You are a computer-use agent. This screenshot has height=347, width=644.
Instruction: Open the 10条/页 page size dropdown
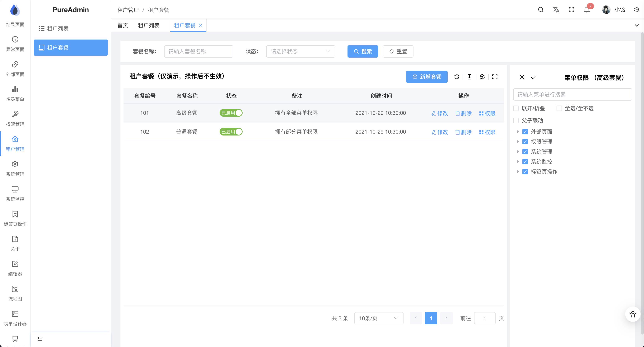click(x=379, y=318)
